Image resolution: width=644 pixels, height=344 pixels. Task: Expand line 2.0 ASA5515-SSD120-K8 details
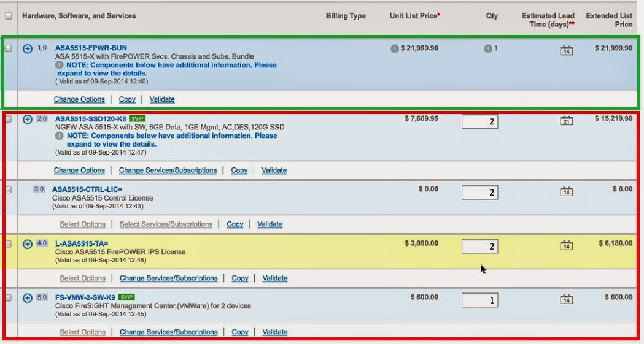coord(28,120)
